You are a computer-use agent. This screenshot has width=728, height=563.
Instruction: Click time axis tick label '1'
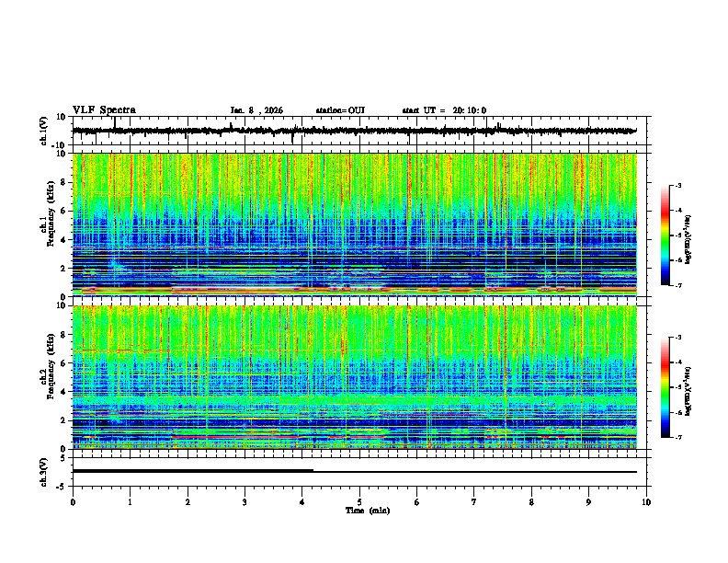[130, 502]
